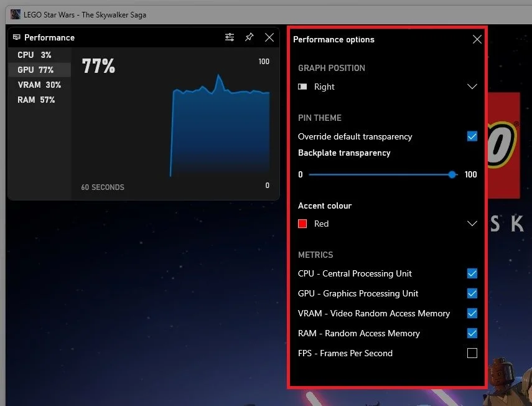Click the red accent colour swatch
Screen dimensions: 532x406
[x=302, y=224]
